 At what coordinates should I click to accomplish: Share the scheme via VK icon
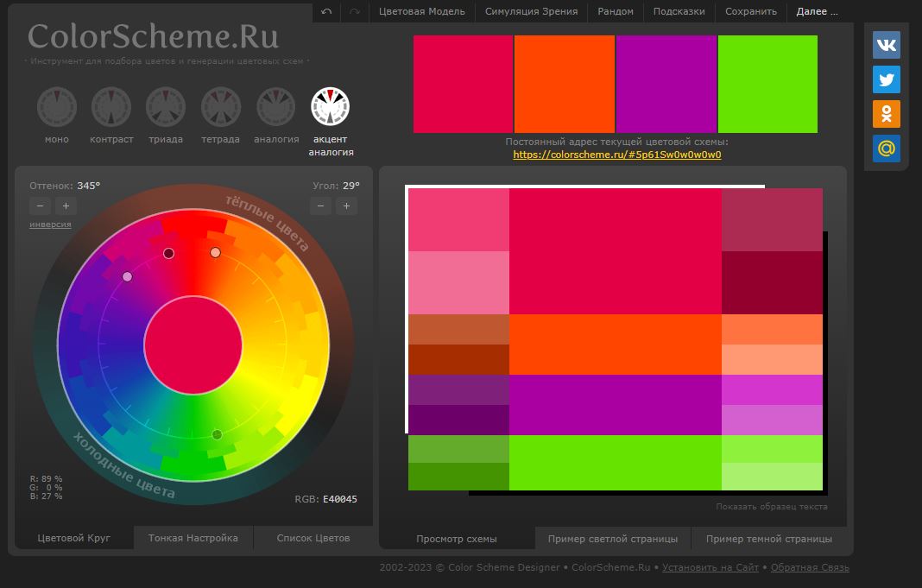886,44
